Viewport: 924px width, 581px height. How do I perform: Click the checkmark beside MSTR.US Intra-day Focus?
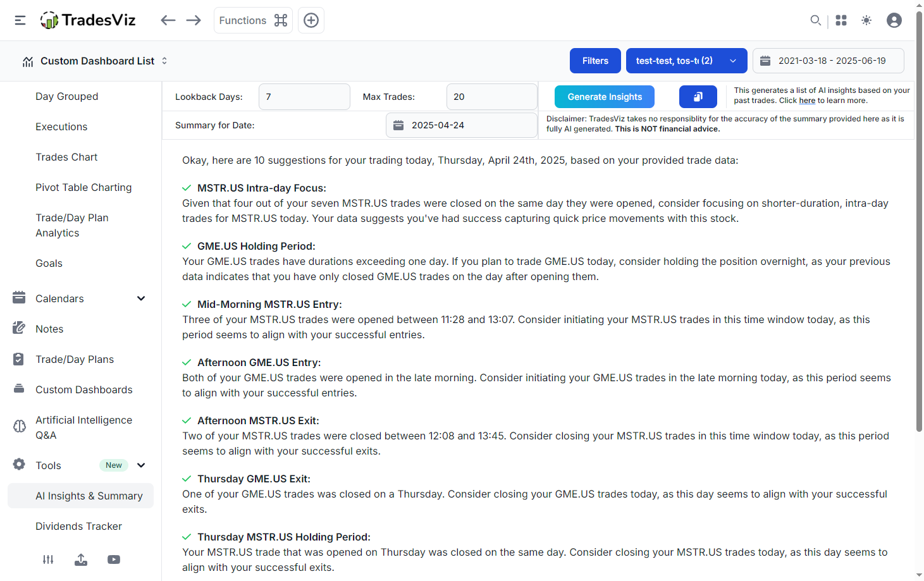tap(187, 188)
